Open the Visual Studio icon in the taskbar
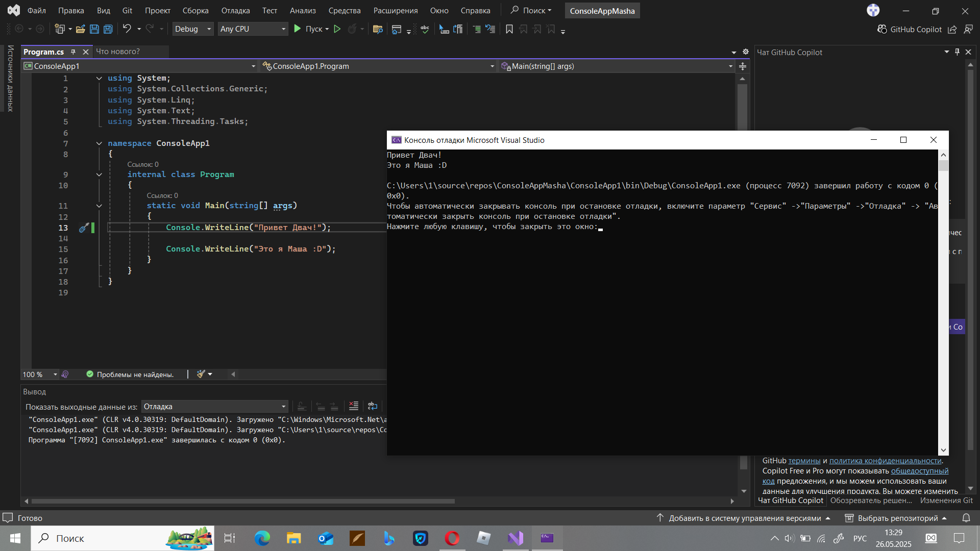Viewport: 980px width, 551px height. [x=516, y=538]
